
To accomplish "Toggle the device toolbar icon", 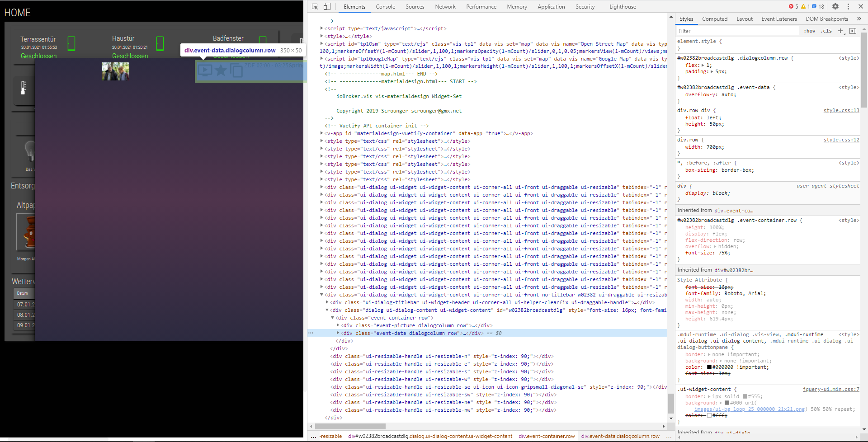I will 327,6.
